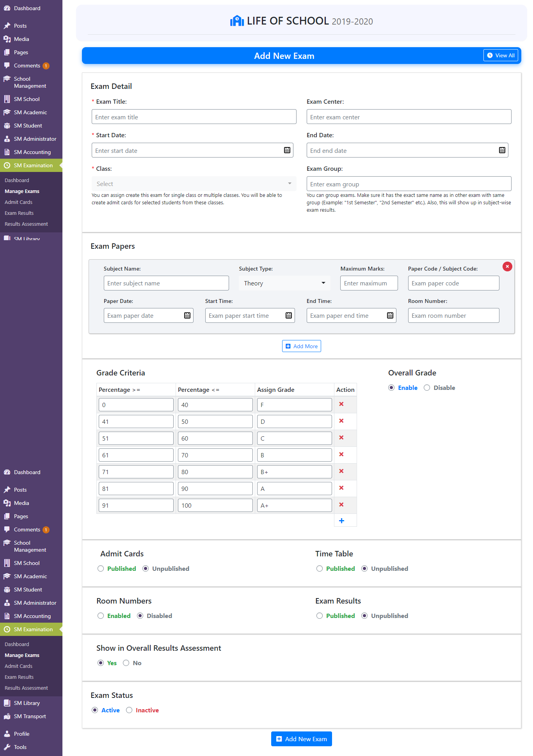Focus the Exam Title input field
Screen dimensions: 533x756
click(x=194, y=117)
